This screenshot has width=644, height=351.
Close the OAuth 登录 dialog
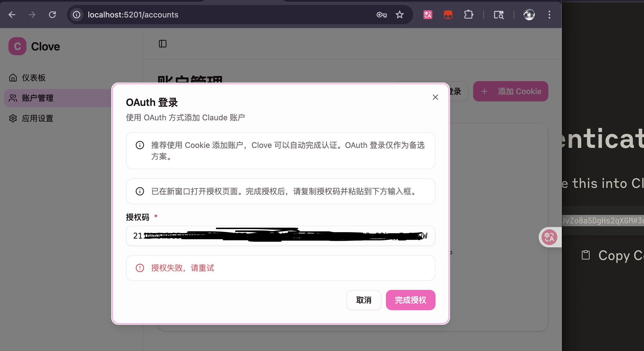coord(435,97)
